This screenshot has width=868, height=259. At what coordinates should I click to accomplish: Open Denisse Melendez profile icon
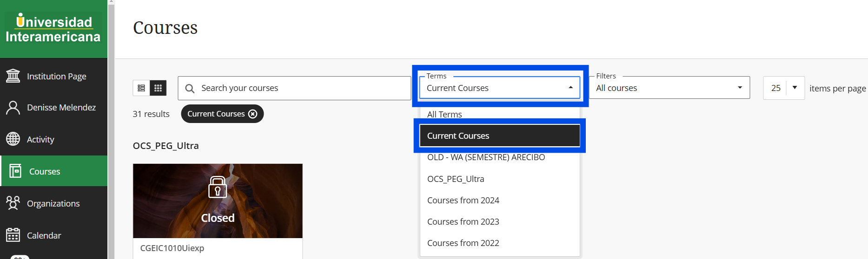coord(13,107)
